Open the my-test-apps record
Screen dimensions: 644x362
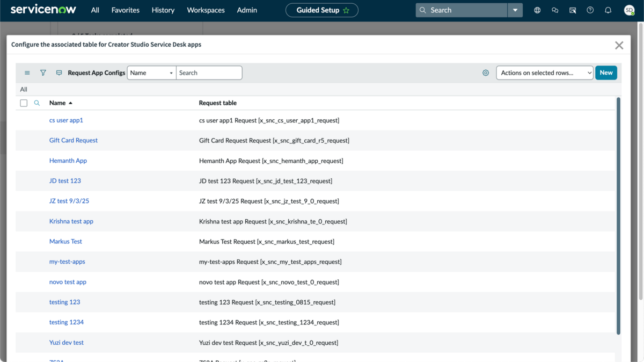coord(67,262)
